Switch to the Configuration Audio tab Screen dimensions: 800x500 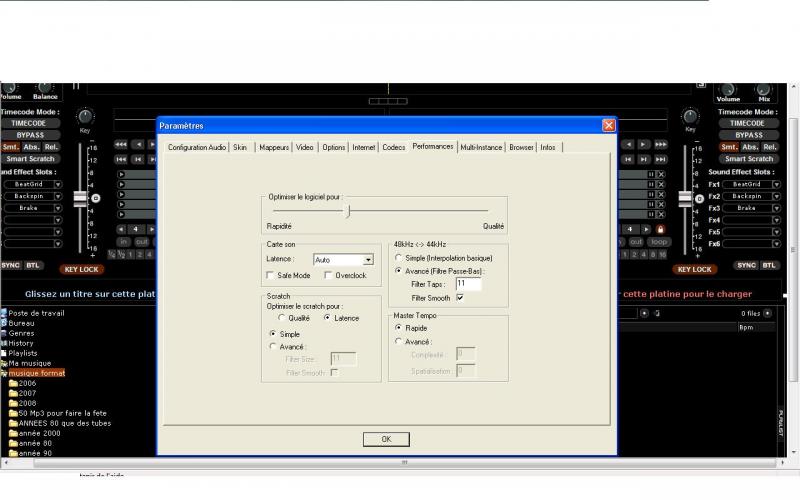pos(196,147)
